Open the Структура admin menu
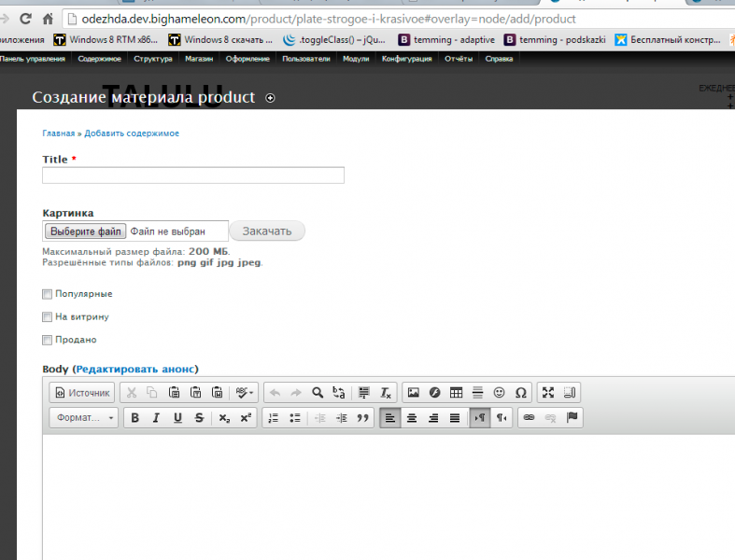Image resolution: width=735 pixels, height=560 pixels. [x=153, y=59]
